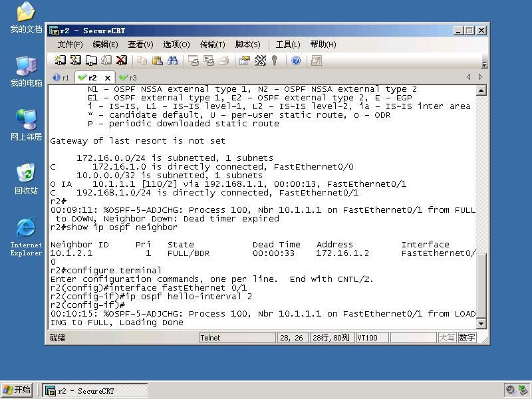Open the Keymap Editor icon

(260, 61)
